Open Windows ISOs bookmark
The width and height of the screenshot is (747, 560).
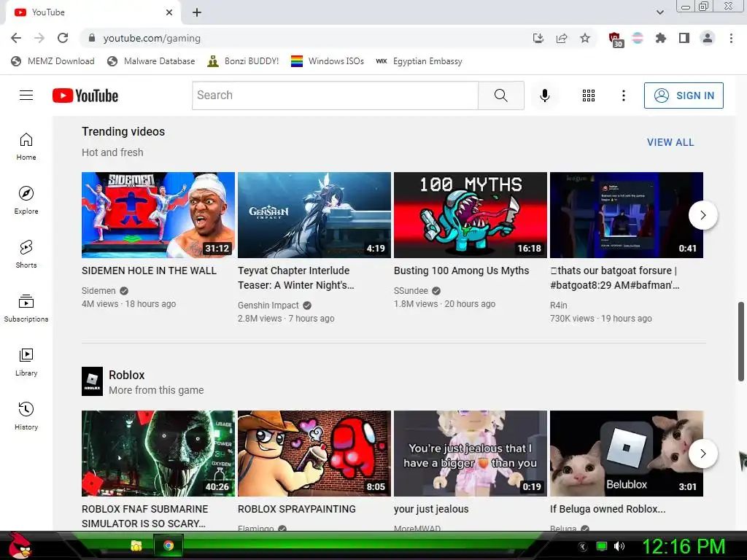pos(328,61)
